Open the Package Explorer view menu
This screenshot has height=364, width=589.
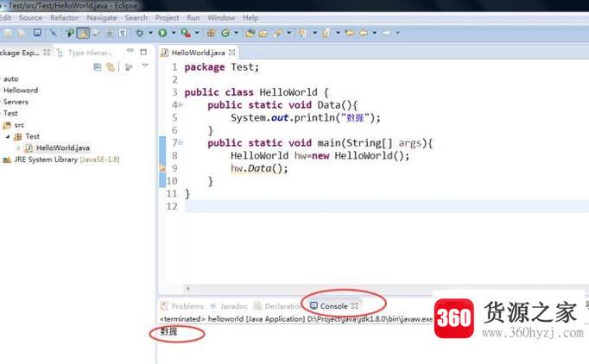145,66
